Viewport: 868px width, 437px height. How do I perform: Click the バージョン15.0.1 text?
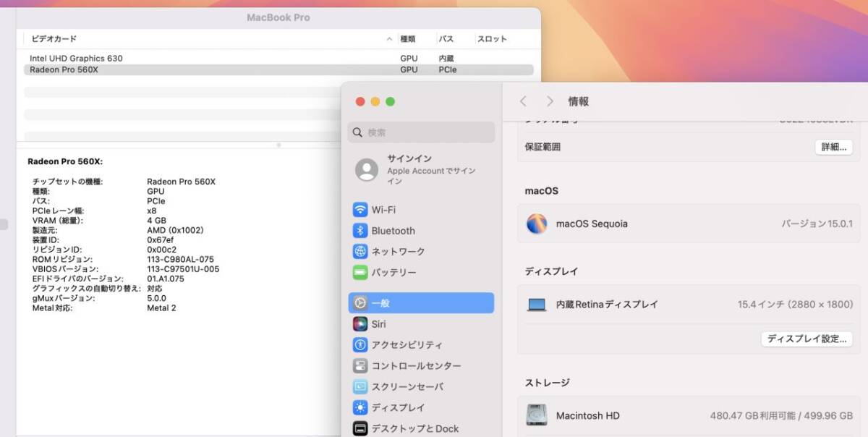coord(817,224)
